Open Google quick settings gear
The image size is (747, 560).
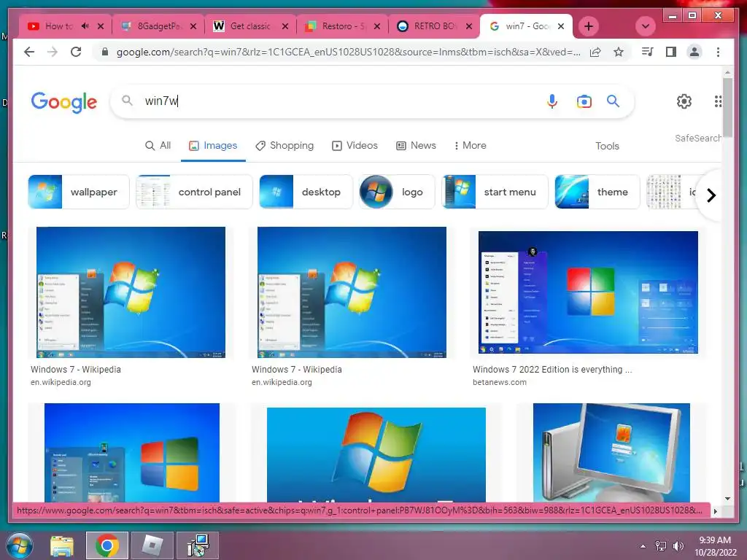point(684,101)
